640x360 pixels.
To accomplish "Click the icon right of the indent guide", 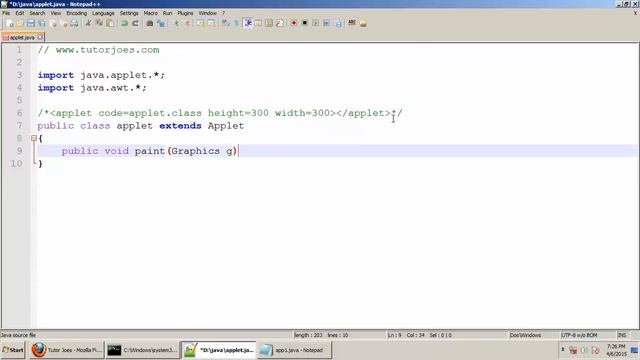I will [258, 23].
